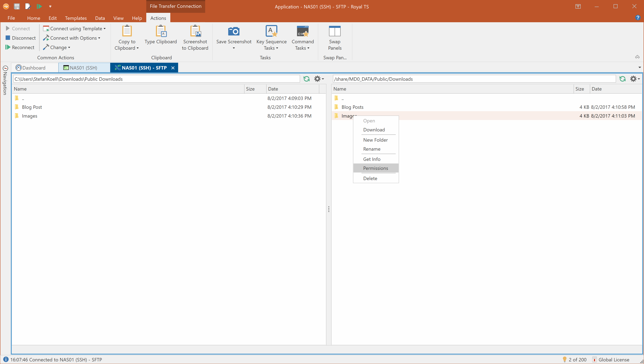Close the NAS01 (SSH) - SFTP tab
Image resolution: width=644 pixels, height=364 pixels.
[173, 68]
